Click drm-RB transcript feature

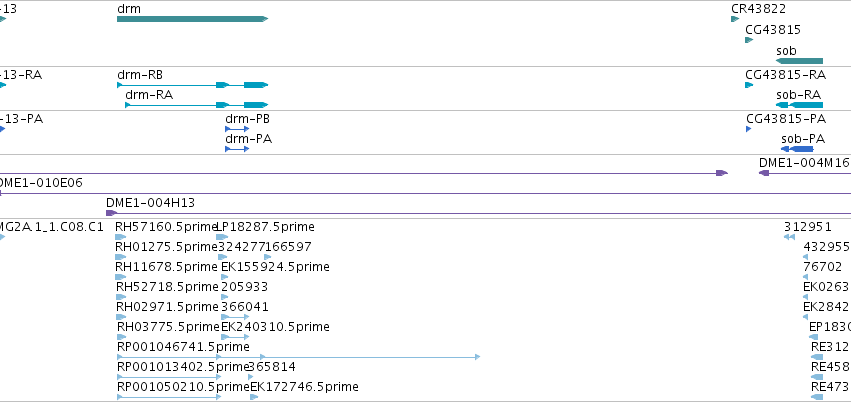[193, 85]
